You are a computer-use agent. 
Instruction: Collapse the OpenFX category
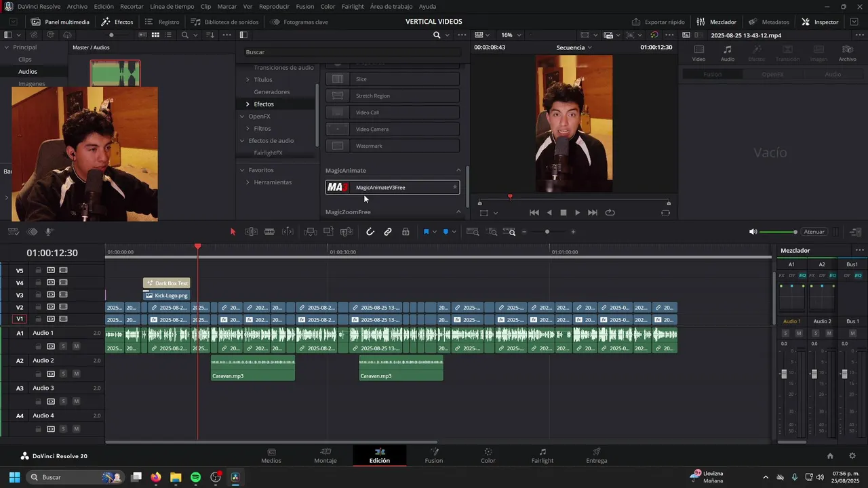pos(242,117)
